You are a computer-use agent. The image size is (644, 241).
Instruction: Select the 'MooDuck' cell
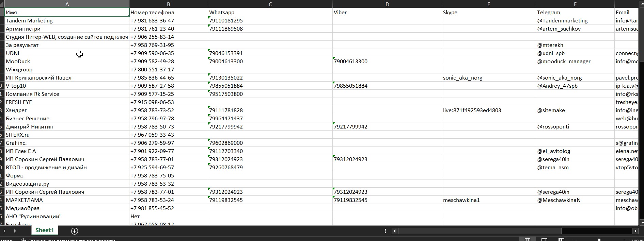[x=67, y=61]
